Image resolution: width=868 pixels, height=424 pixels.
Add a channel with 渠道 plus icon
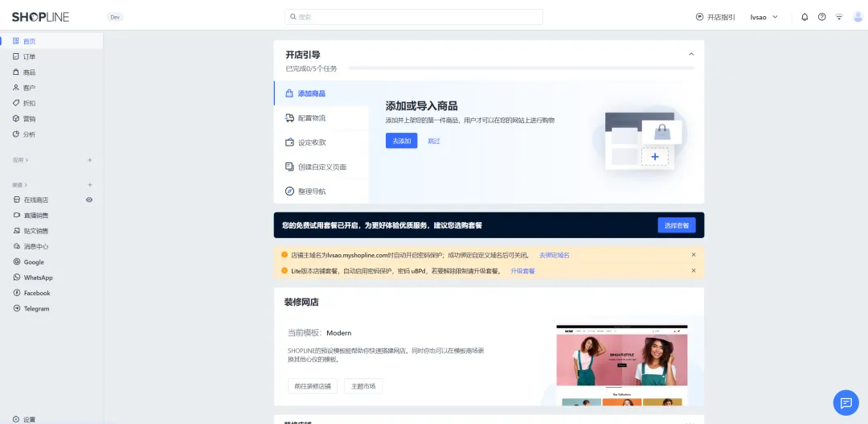click(89, 185)
